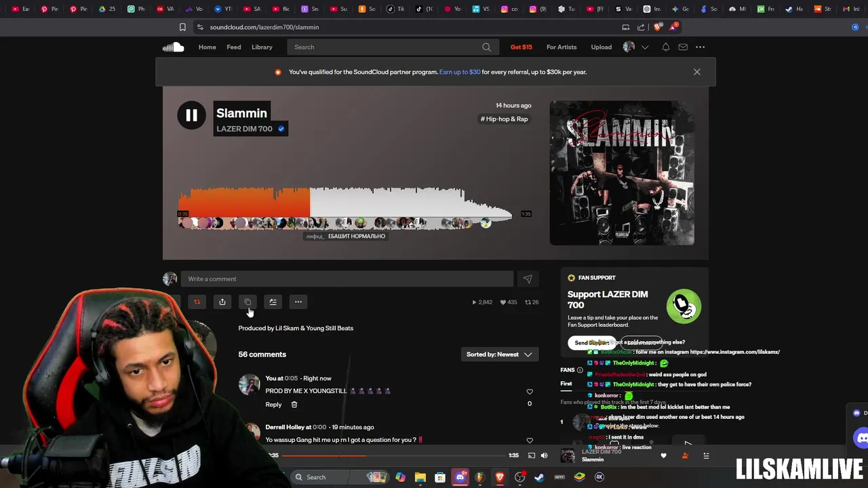
Task: Click the cast icon in the bottom player
Action: [x=532, y=455]
